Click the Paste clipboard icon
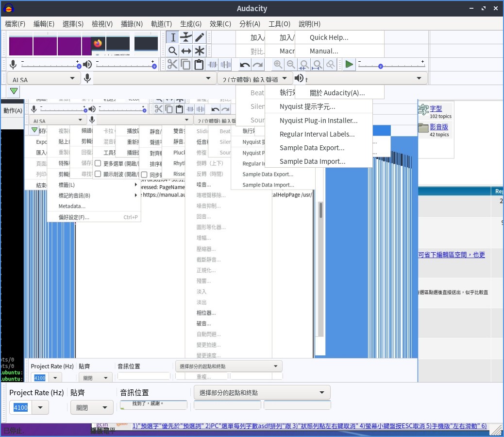Viewport: 504px width, 437px height. 199,64
